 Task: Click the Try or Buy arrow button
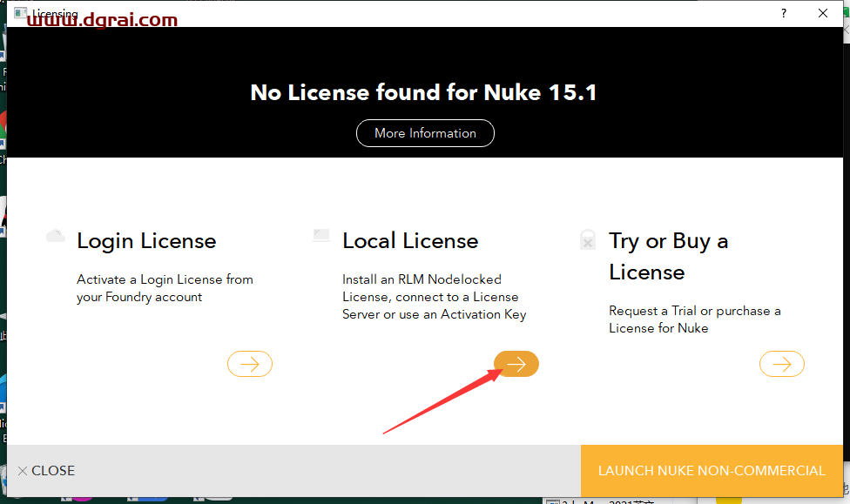click(x=781, y=364)
